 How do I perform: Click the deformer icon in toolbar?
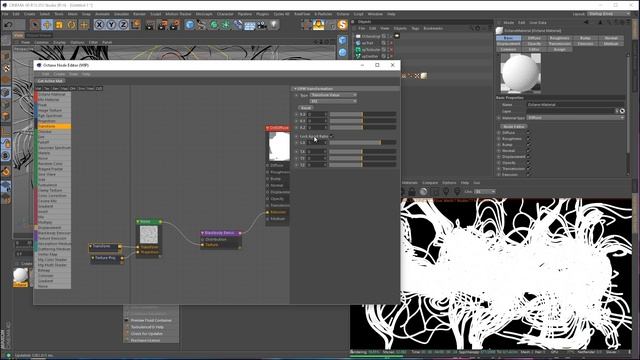238,25
